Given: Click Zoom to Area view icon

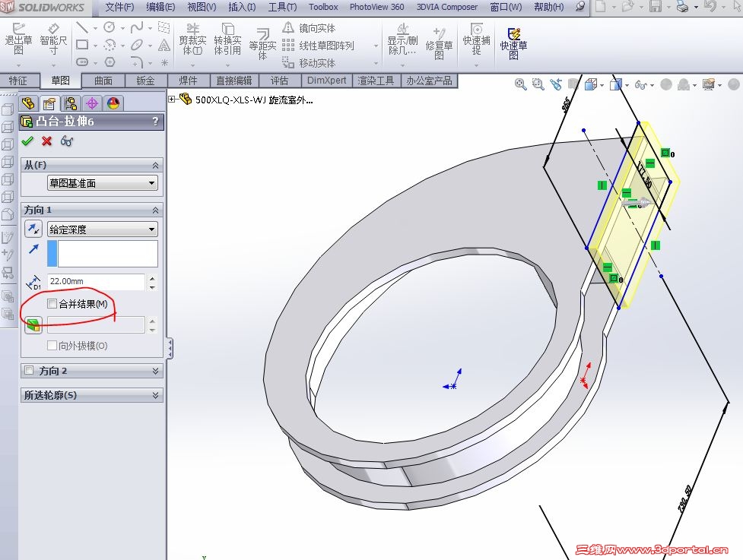Looking at the screenshot, I should (538, 85).
